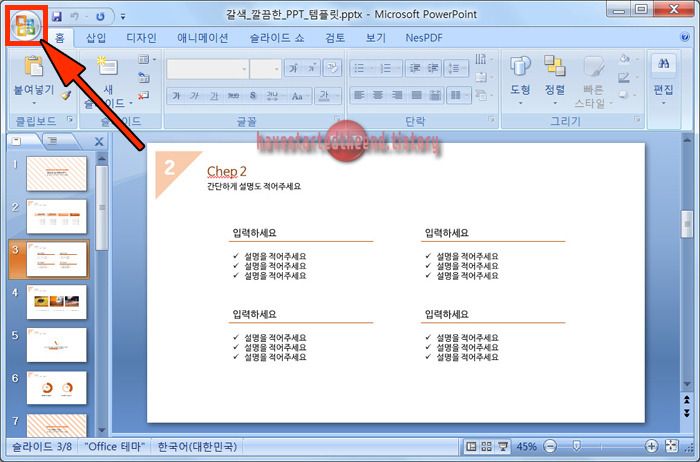Toggle underline text formatting
The width and height of the screenshot is (700, 462).
click(x=214, y=96)
